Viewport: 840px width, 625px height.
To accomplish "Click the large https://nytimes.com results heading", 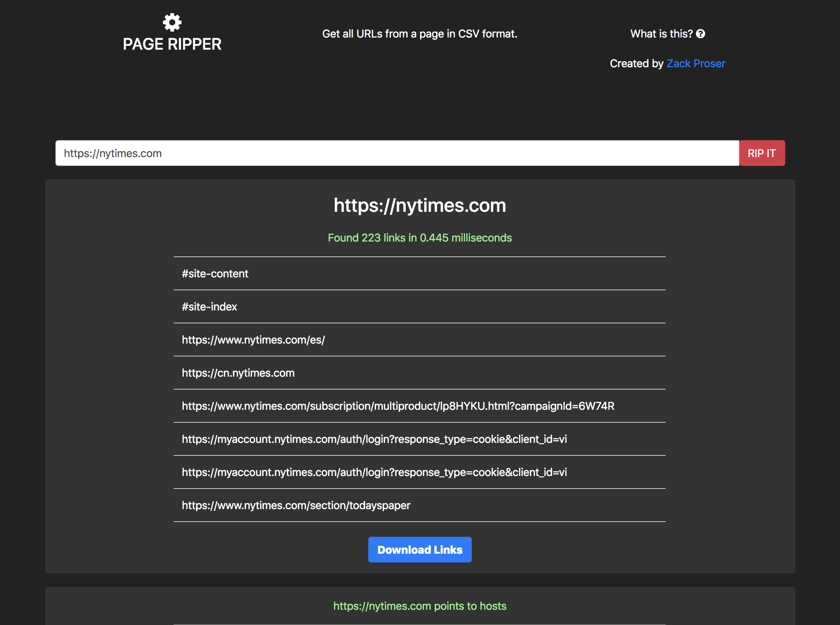I will tap(420, 205).
